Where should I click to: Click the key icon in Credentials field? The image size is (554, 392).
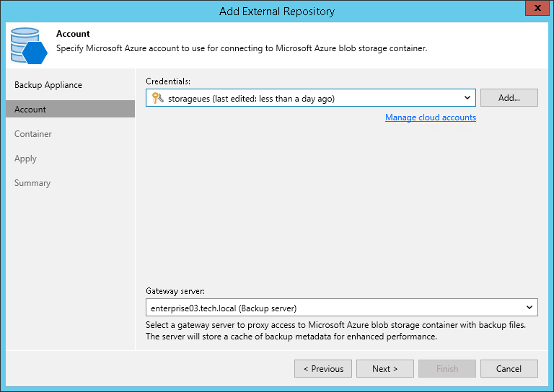(x=157, y=98)
